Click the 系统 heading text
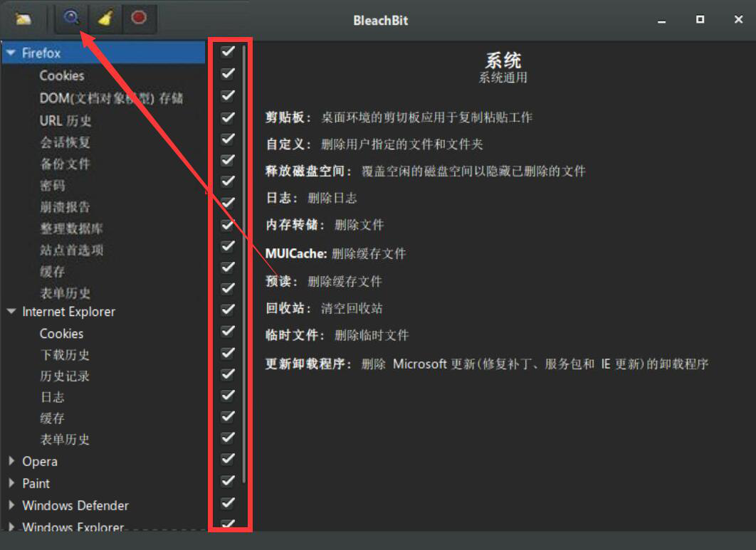756x550 pixels. 503,60
